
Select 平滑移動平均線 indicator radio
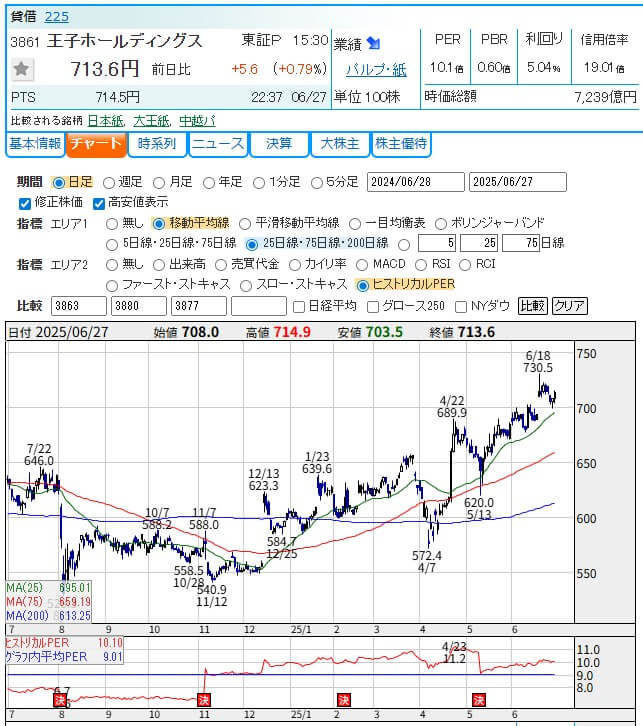pos(245,224)
